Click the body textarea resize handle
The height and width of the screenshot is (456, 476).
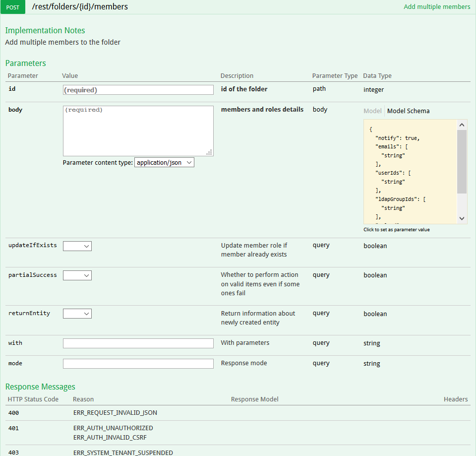pyautogui.click(x=210, y=153)
